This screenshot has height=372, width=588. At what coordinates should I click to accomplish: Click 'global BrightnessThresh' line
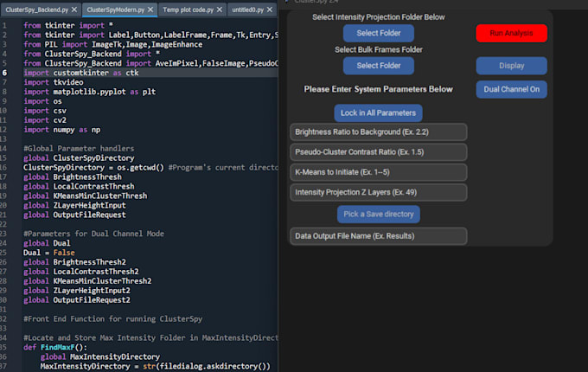(x=73, y=177)
